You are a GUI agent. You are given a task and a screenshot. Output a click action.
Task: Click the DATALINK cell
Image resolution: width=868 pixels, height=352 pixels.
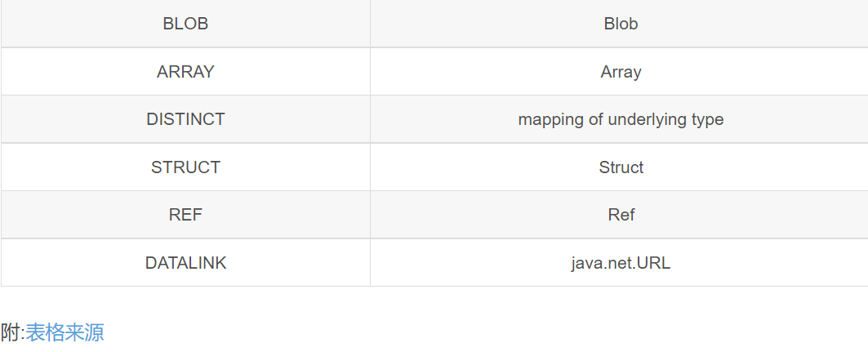pos(185,263)
